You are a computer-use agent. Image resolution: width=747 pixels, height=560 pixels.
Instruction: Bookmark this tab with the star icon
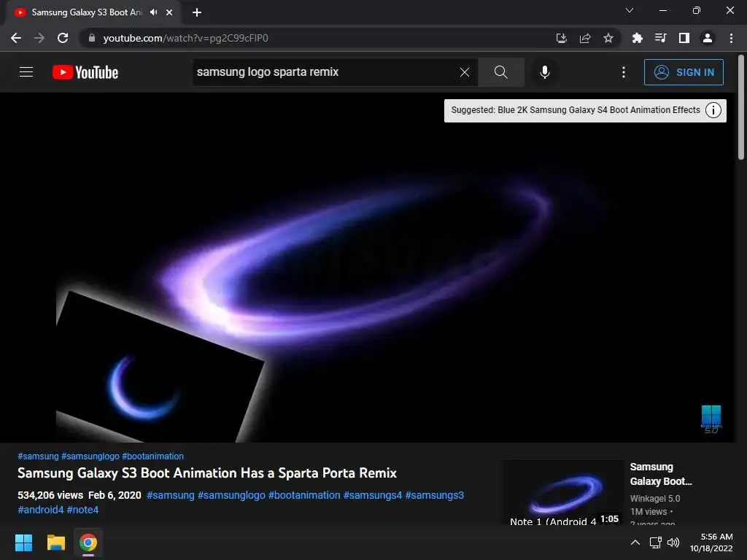click(x=608, y=38)
